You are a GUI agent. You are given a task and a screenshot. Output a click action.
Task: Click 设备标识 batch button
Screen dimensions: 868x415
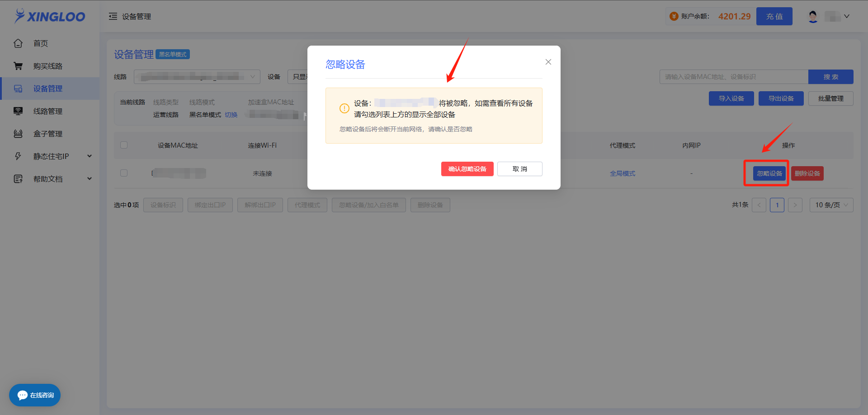click(x=163, y=205)
